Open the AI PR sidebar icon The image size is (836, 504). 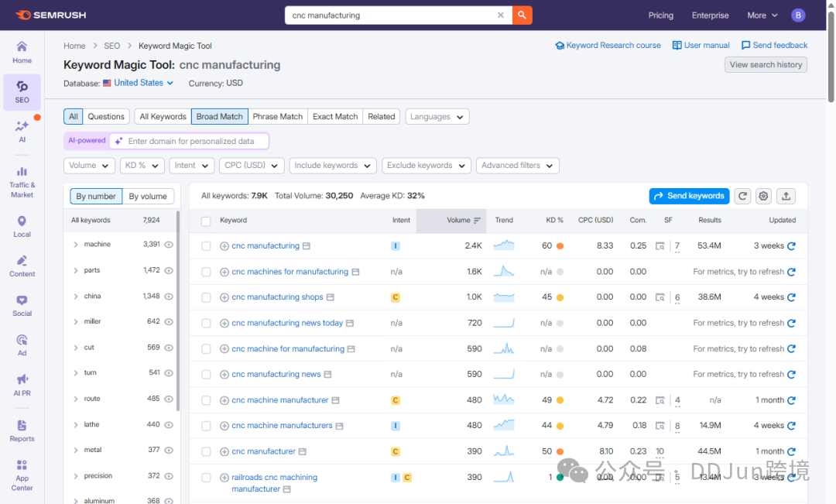(x=22, y=385)
